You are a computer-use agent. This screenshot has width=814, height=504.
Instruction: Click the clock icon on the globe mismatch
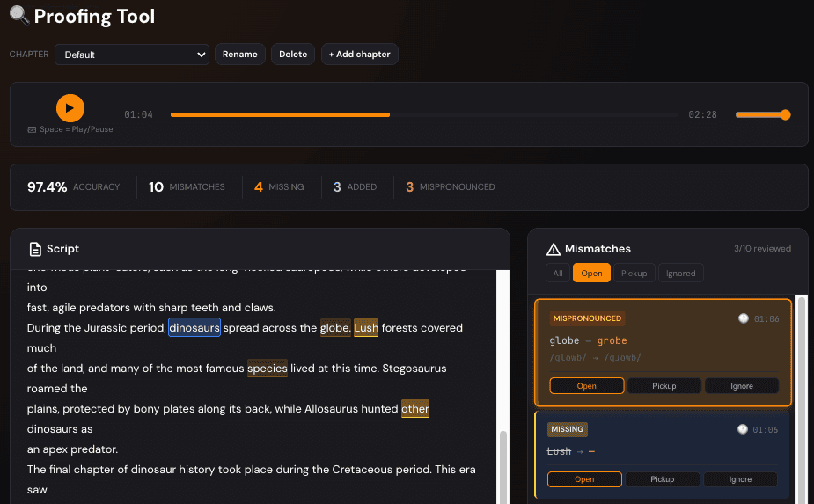(744, 318)
